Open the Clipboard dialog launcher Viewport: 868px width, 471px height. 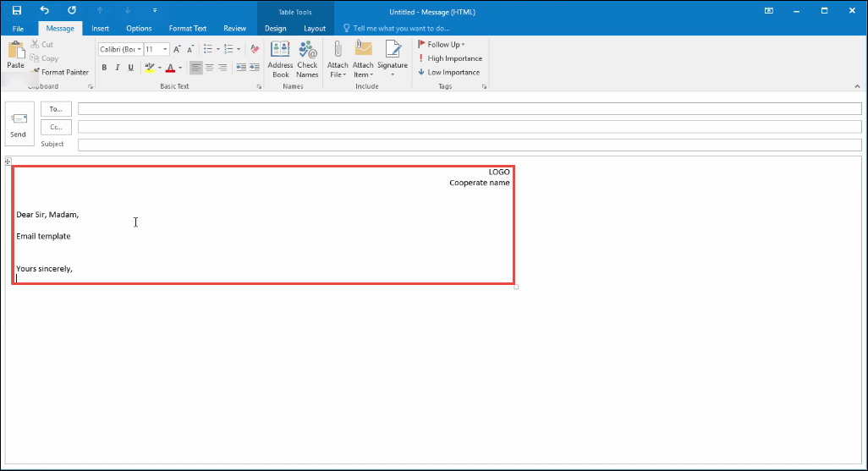click(x=91, y=87)
